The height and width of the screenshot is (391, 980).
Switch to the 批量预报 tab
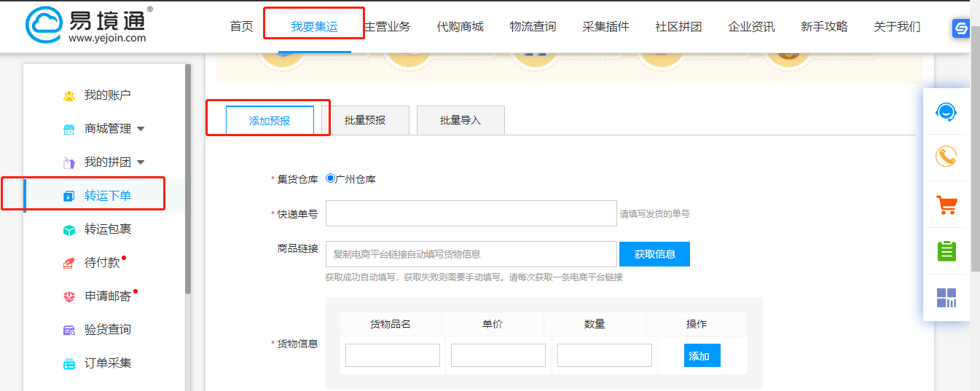[x=365, y=120]
